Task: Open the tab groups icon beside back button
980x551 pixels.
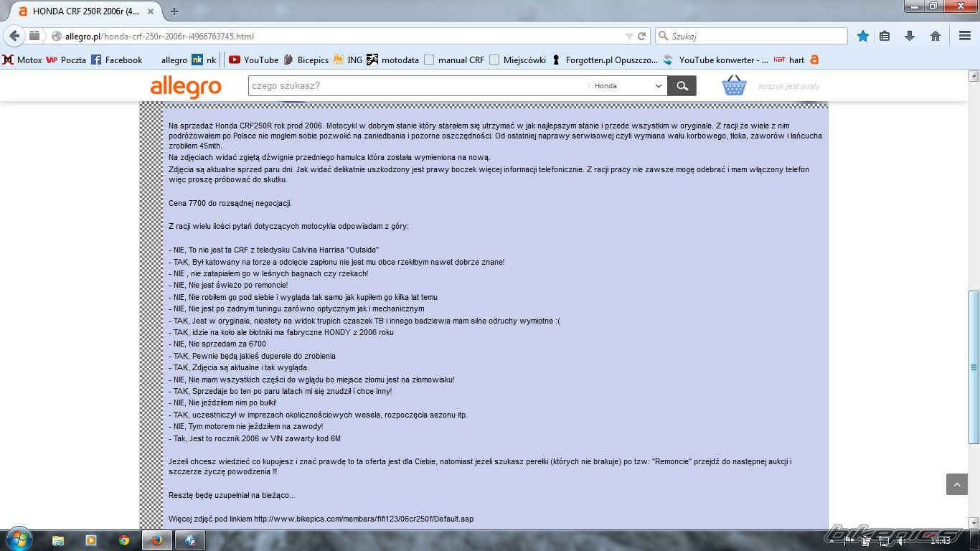Action: pyautogui.click(x=34, y=36)
